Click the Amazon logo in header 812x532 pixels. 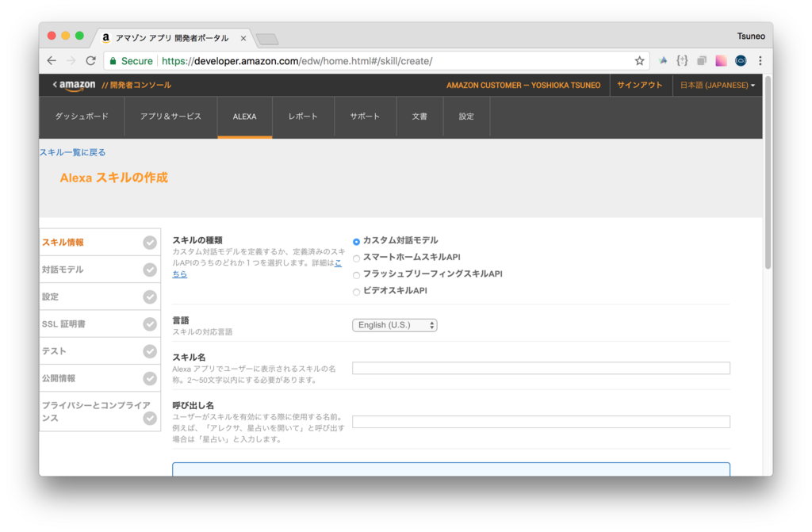tap(77, 85)
